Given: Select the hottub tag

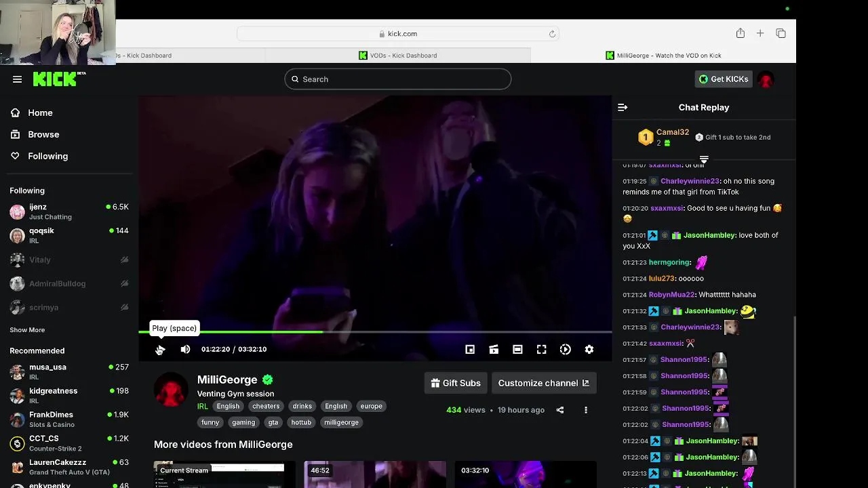Looking at the screenshot, I should point(301,422).
